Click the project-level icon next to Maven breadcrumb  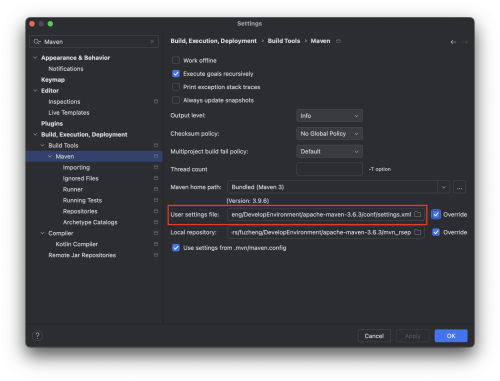pos(338,41)
